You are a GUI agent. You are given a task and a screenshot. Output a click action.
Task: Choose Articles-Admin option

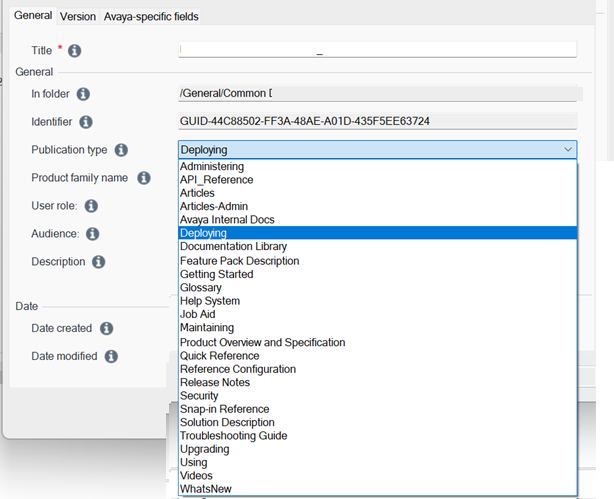click(x=377, y=206)
